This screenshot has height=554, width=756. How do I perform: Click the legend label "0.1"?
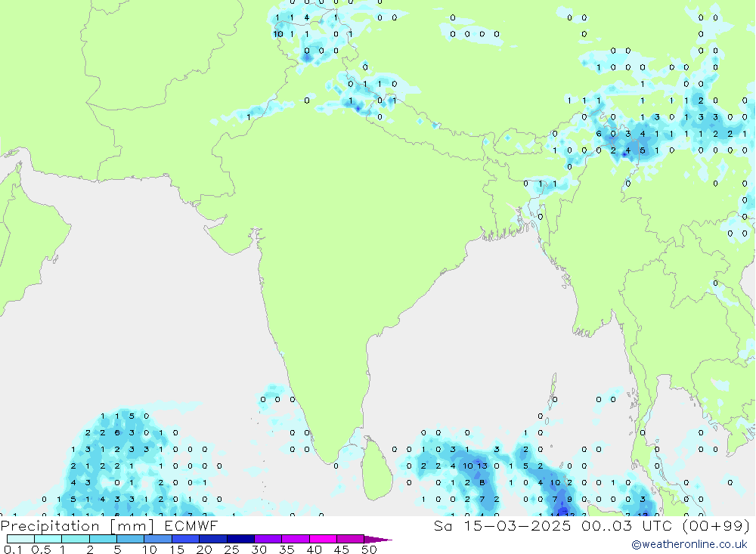[x=13, y=549]
